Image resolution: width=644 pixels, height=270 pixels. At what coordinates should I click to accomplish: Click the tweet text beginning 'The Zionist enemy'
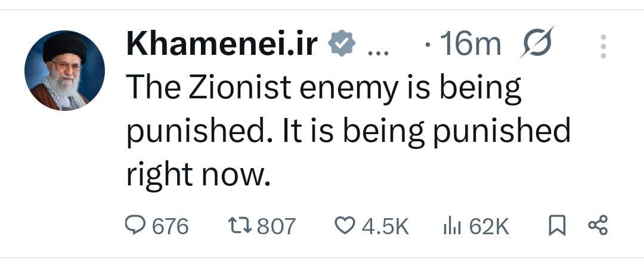[x=324, y=88]
